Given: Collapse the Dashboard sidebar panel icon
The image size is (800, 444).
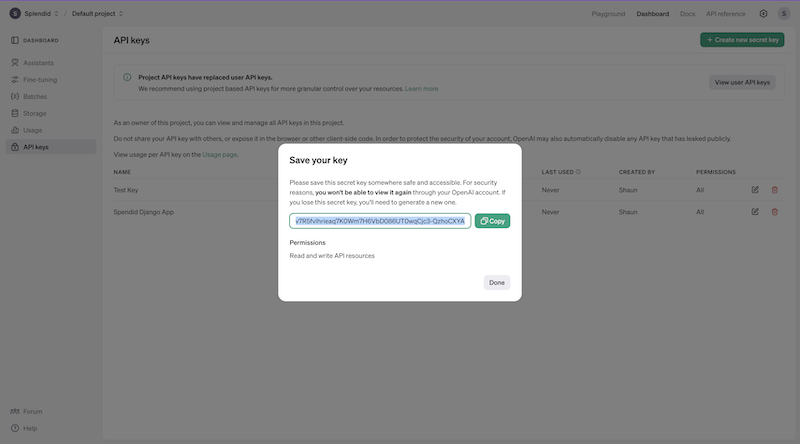Looking at the screenshot, I should click(x=15, y=40).
